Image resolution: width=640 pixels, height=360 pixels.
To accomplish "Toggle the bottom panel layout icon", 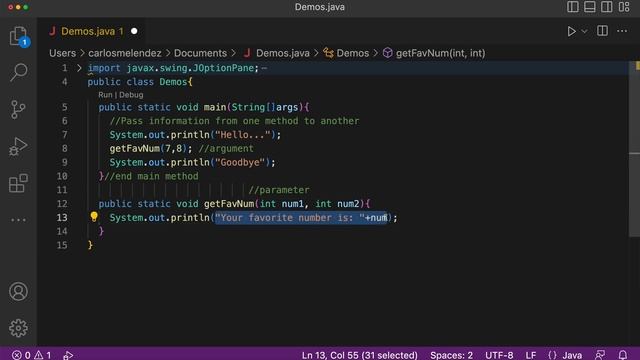I will point(589,7).
